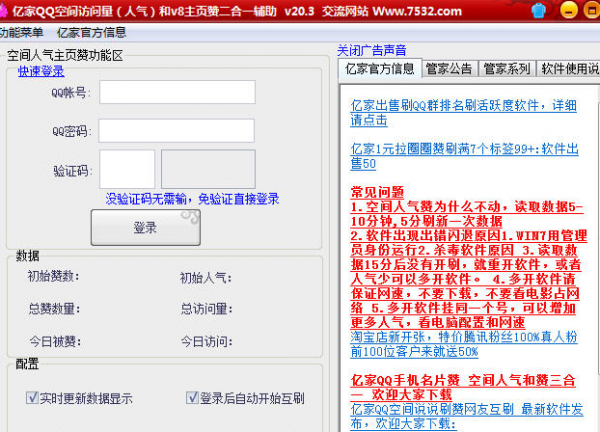600x432 pixels.
Task: Click the 初始赞数 label
Action: tap(53, 276)
